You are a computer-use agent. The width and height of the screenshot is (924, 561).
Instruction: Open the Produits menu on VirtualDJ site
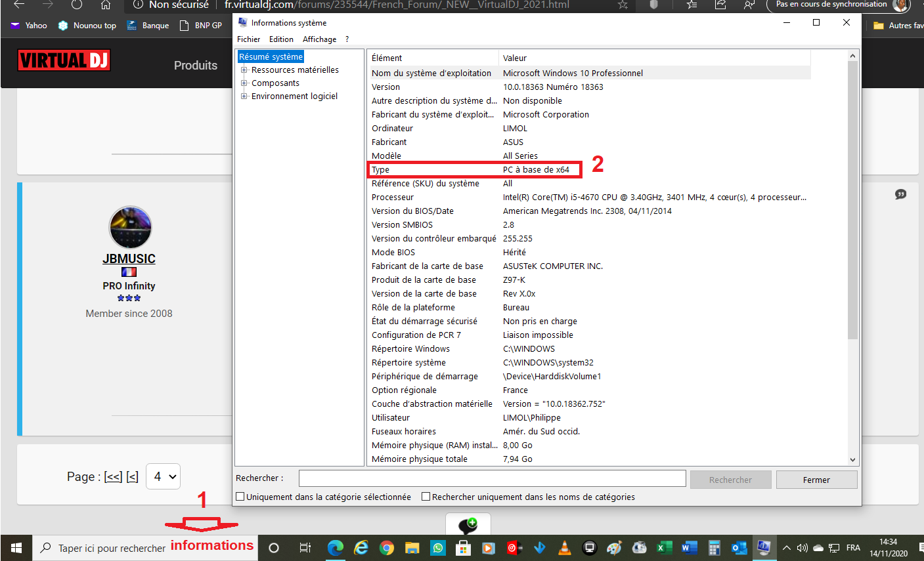196,66
